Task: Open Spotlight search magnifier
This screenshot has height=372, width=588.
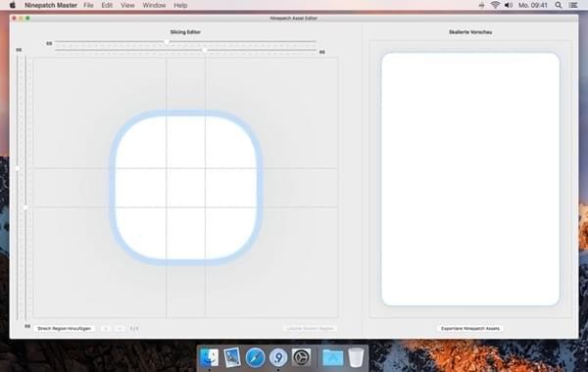Action: click(559, 5)
